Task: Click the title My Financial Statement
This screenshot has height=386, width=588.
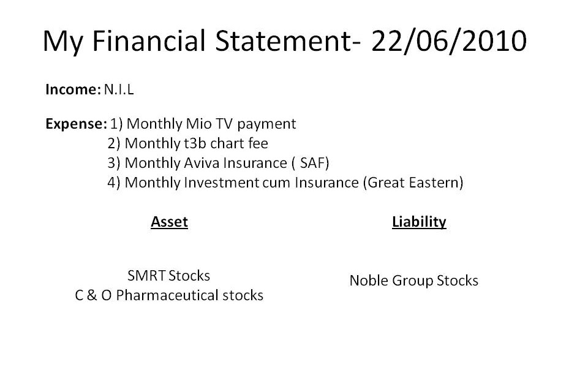Action: pos(197,41)
